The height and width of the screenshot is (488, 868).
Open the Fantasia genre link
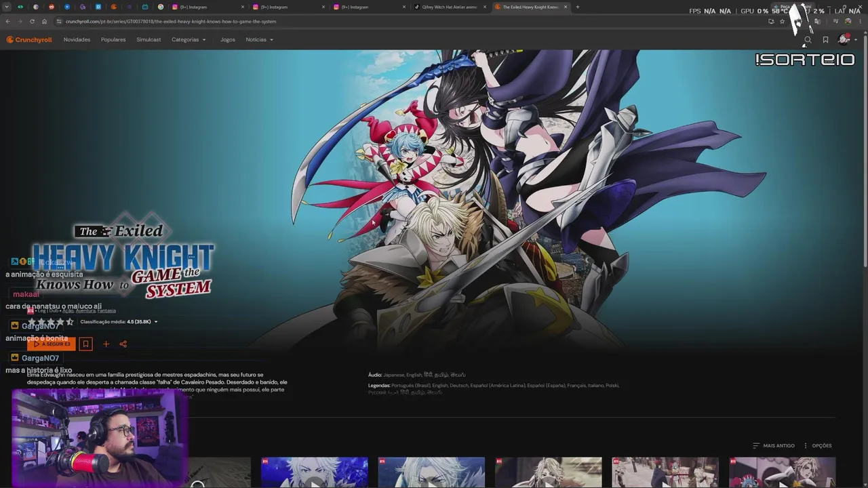point(106,311)
